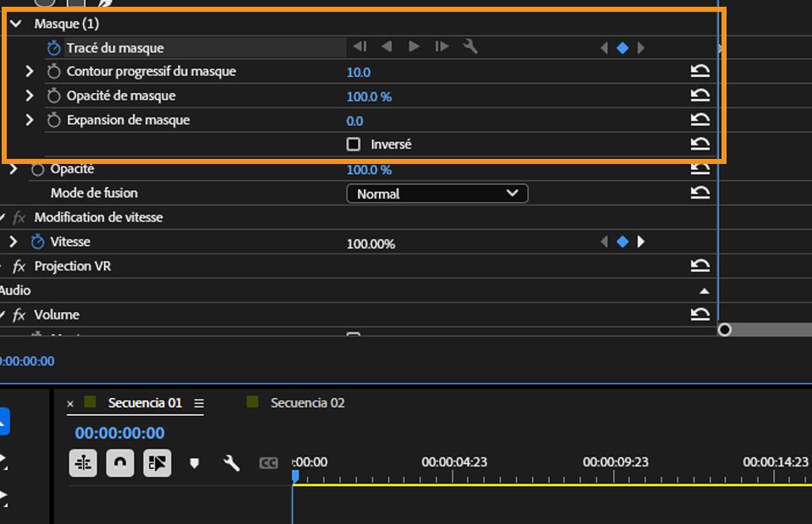
Task: Open Mode de fusion Normal dropdown
Action: point(437,194)
